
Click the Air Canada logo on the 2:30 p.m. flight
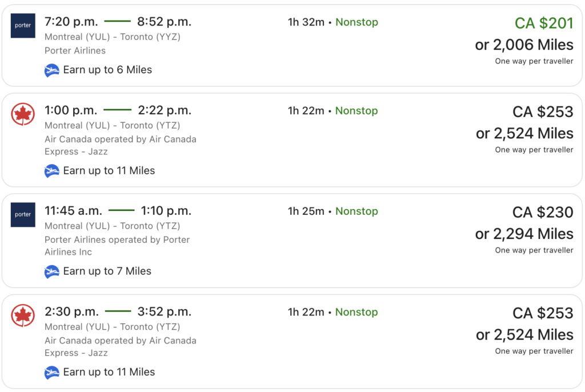tap(22, 313)
